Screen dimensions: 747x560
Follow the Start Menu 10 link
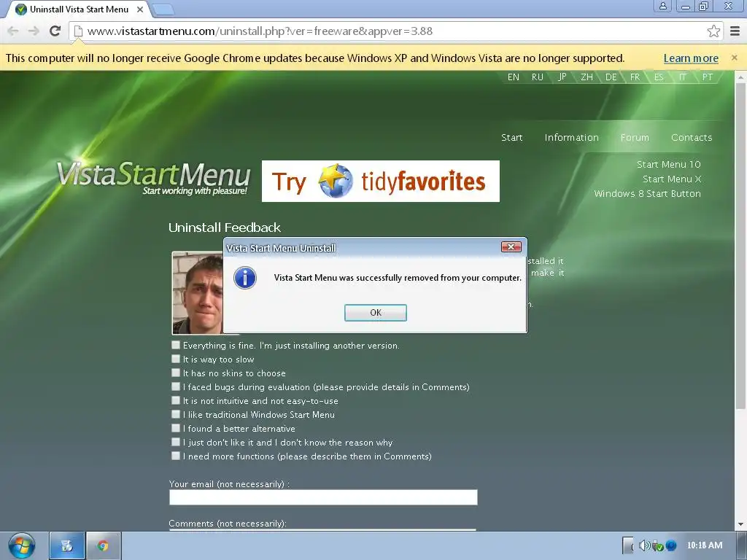[668, 164]
